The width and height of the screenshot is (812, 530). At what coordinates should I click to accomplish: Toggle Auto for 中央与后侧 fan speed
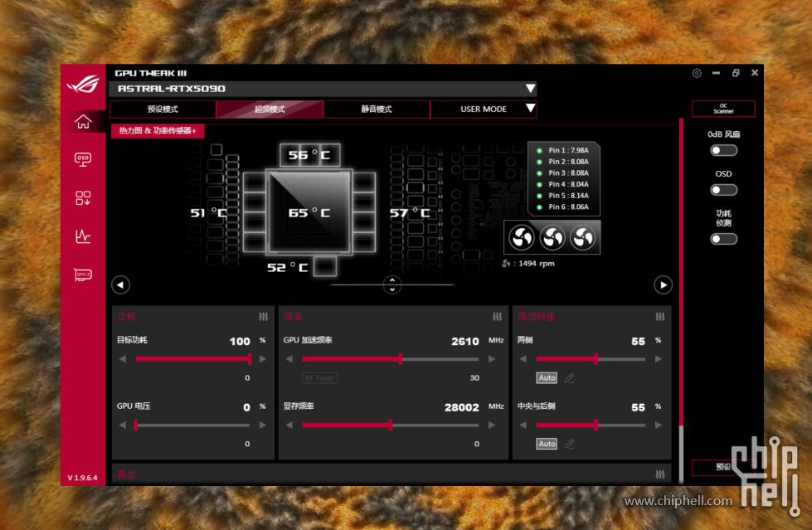pos(547,444)
